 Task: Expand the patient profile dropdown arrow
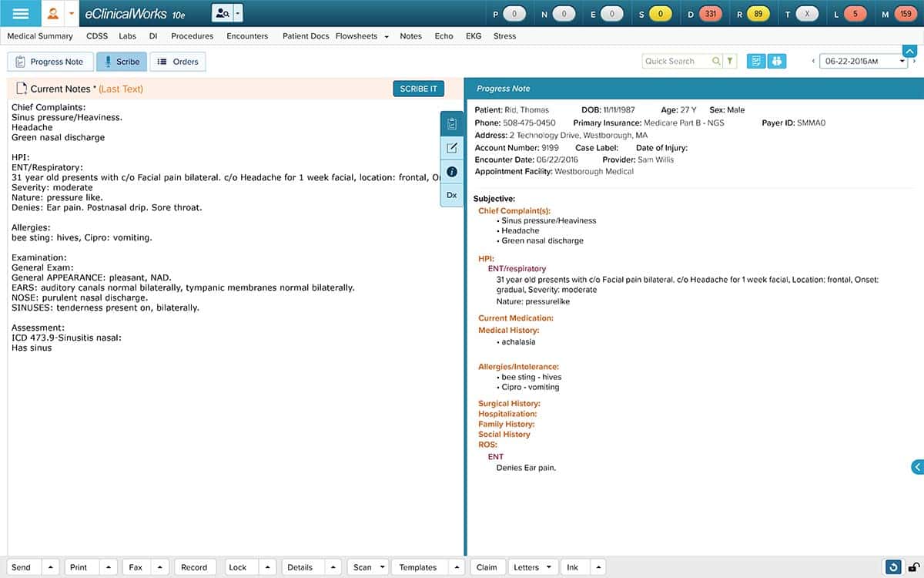[x=71, y=13]
